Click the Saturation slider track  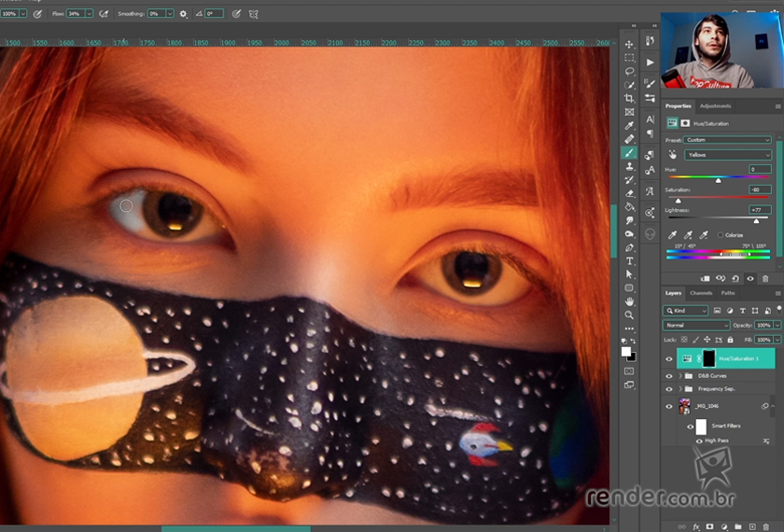click(717, 197)
